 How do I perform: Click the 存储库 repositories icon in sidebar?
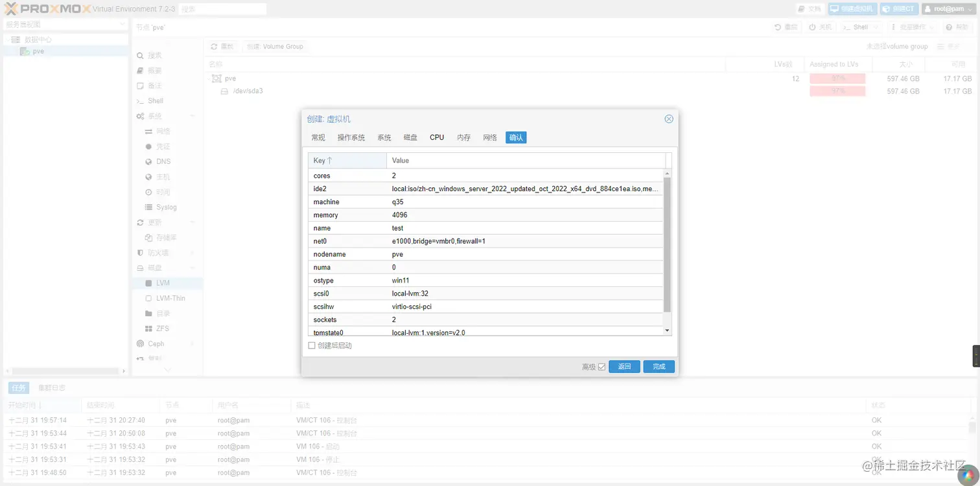click(x=149, y=238)
